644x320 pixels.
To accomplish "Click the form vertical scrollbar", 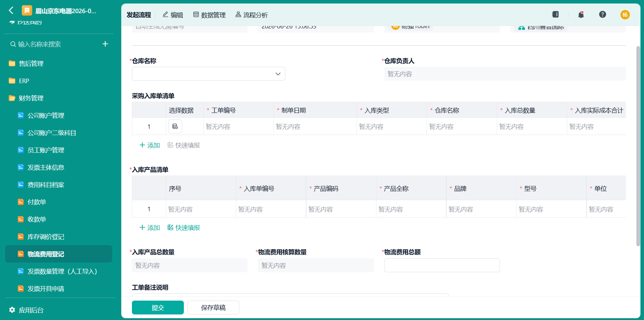I will click(638, 145).
